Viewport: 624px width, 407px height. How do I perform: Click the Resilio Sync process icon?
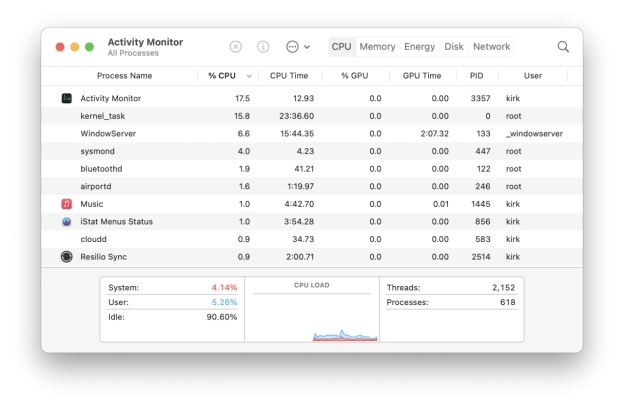tap(66, 257)
